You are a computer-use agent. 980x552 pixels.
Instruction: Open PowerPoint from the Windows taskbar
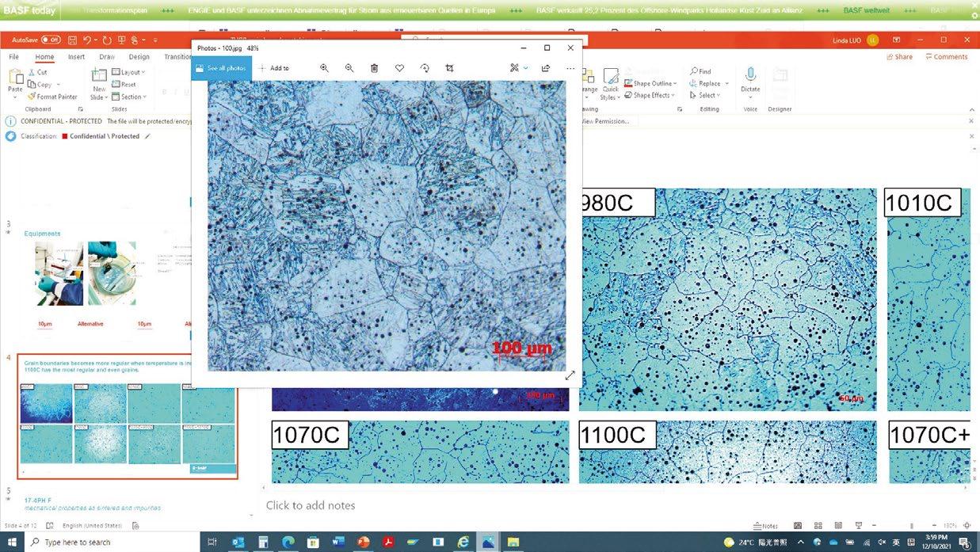[364, 542]
